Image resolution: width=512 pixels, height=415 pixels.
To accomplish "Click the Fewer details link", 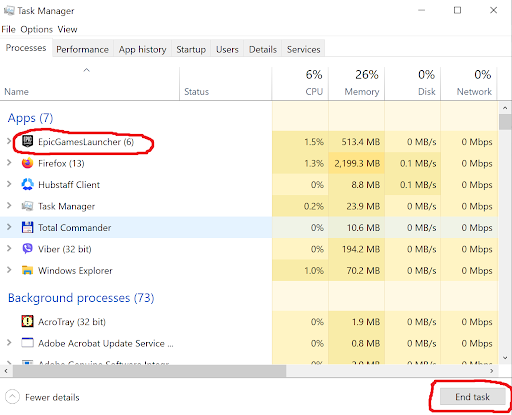I will tap(52, 397).
